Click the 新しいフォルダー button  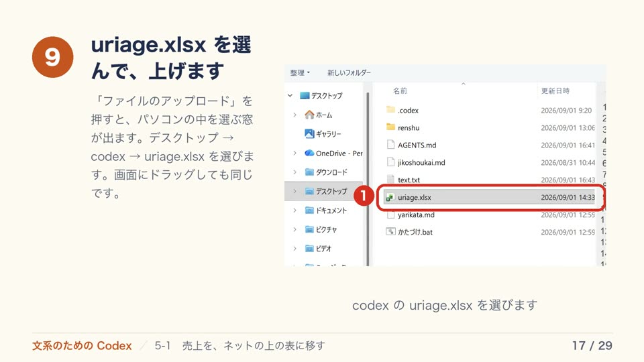tap(349, 72)
